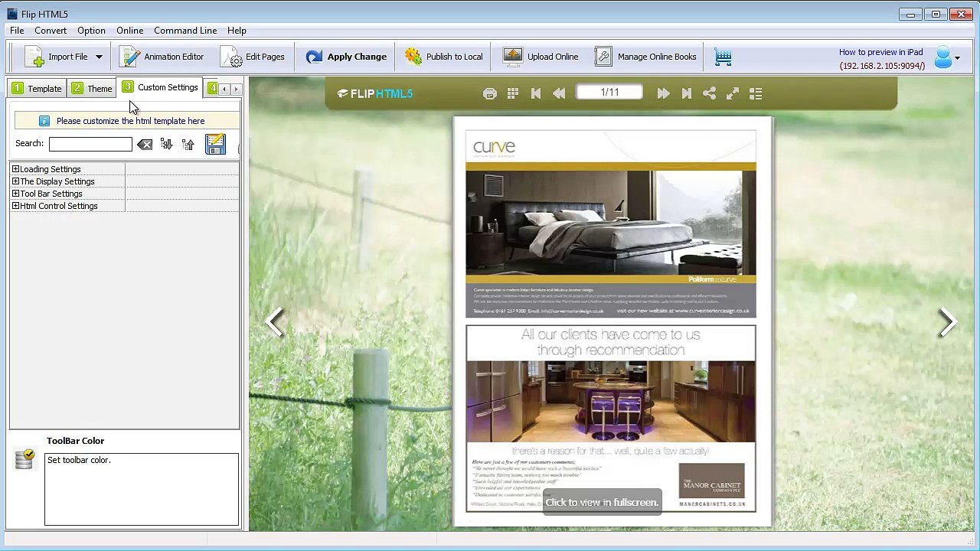Viewport: 980px width, 551px height.
Task: Click the book cover page preview
Action: [x=612, y=321]
